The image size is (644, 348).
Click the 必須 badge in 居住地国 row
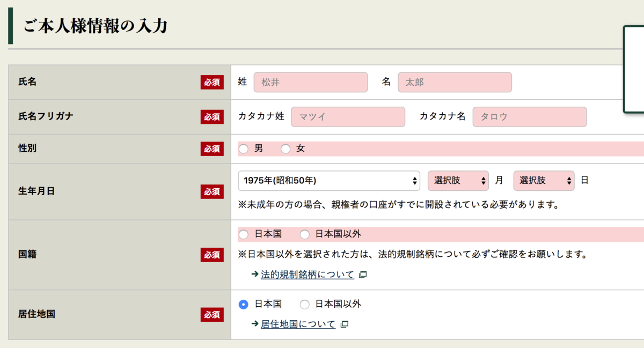(212, 314)
